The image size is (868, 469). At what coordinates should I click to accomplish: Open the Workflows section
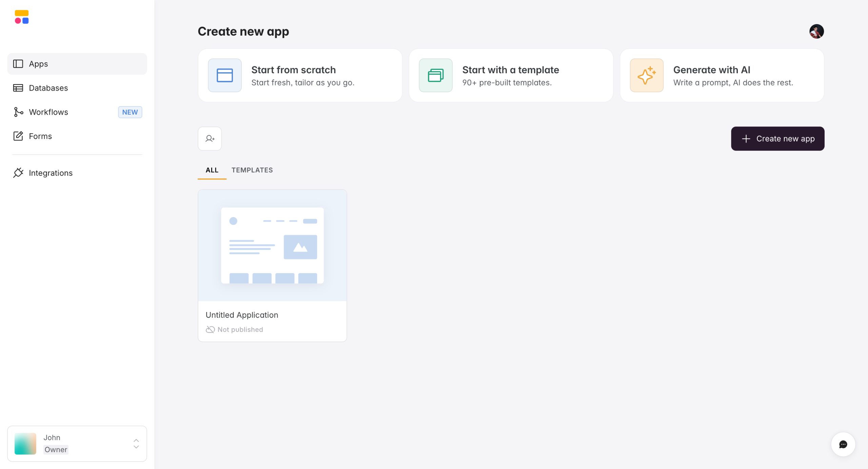coord(48,112)
